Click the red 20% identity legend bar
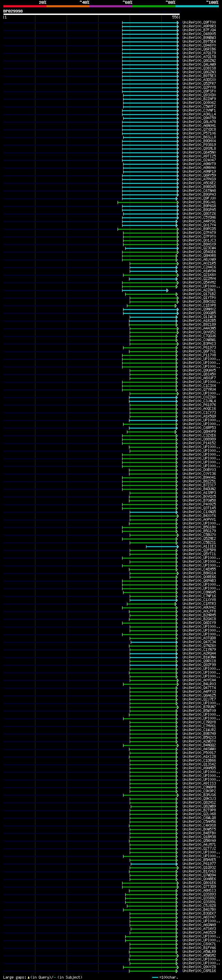 (x=25, y=6)
